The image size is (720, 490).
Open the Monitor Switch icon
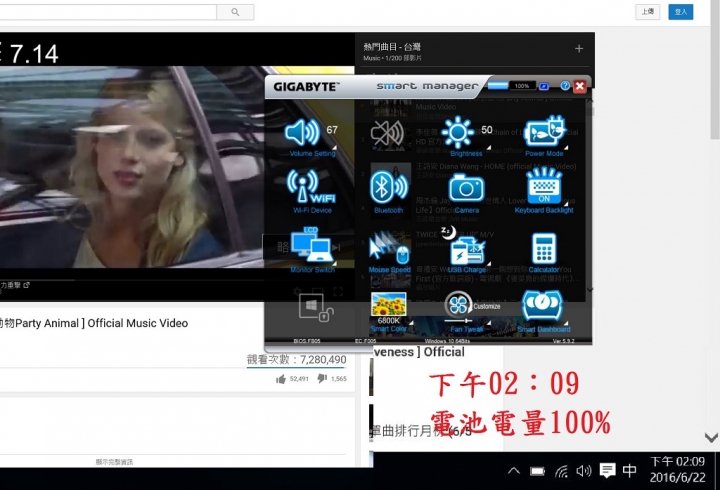tap(312, 245)
